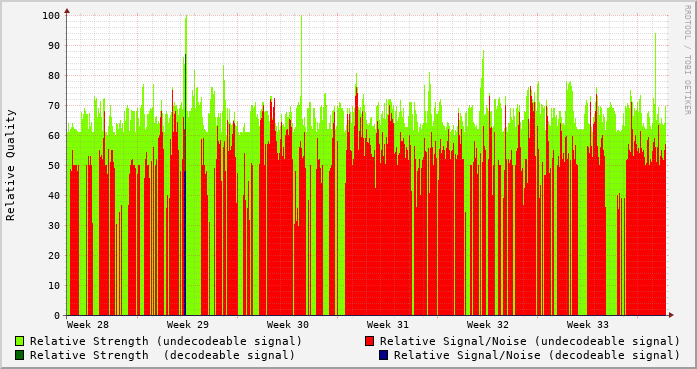The image size is (697, 369).
Task: Click the RRDTOOL / TOBI OETIKER watermark
Action: [x=687, y=60]
